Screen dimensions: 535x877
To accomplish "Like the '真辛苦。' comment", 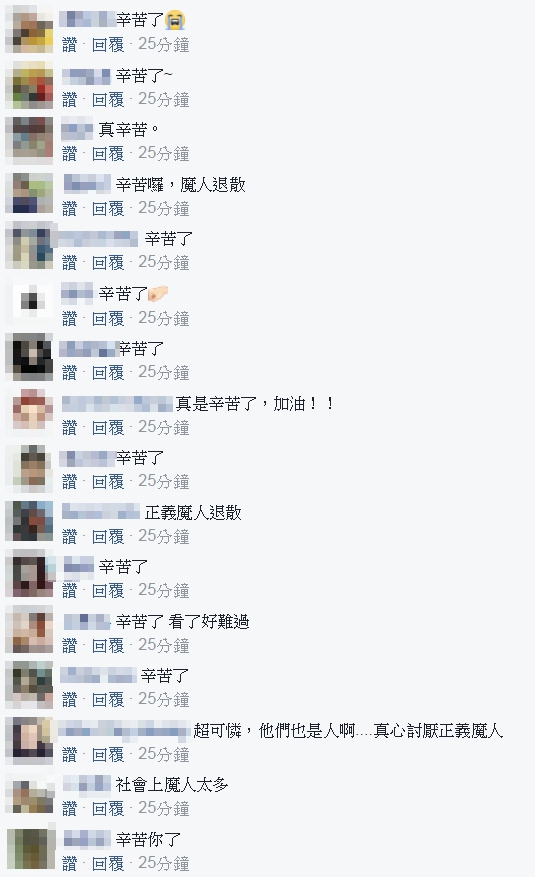I will [x=69, y=153].
